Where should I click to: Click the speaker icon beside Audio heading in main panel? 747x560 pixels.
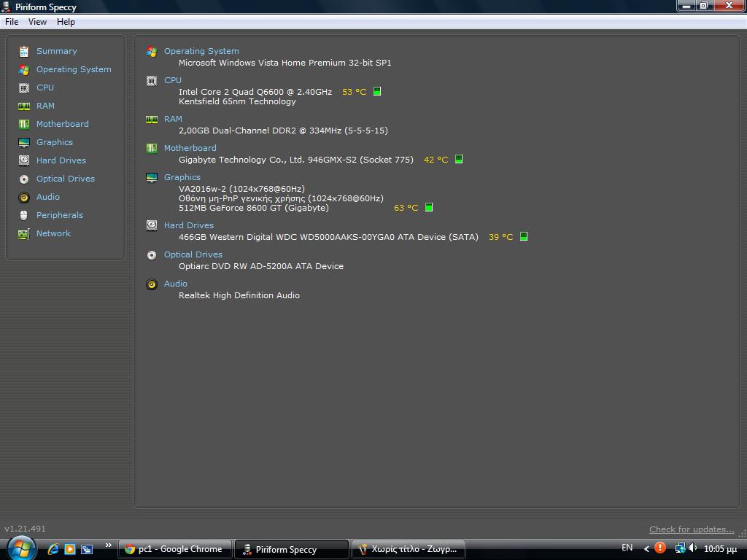pyautogui.click(x=152, y=284)
